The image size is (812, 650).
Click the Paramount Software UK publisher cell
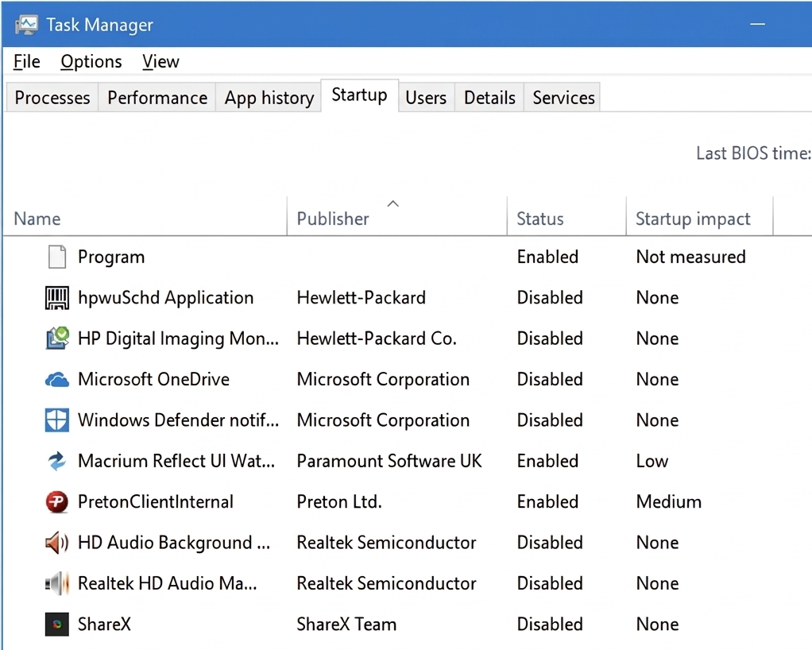coord(389,461)
